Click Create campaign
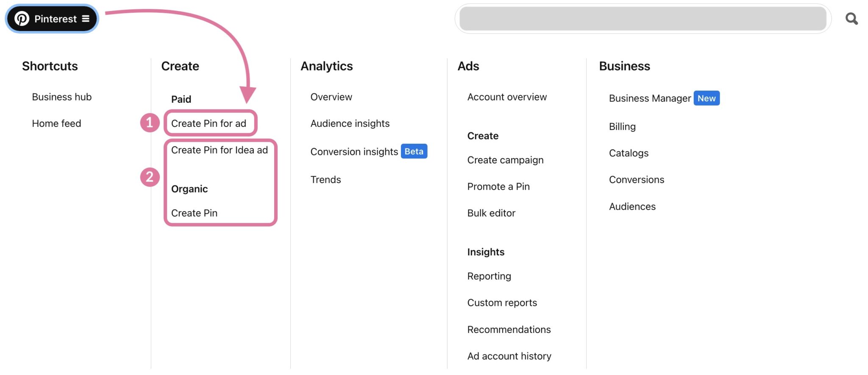 pos(505,160)
